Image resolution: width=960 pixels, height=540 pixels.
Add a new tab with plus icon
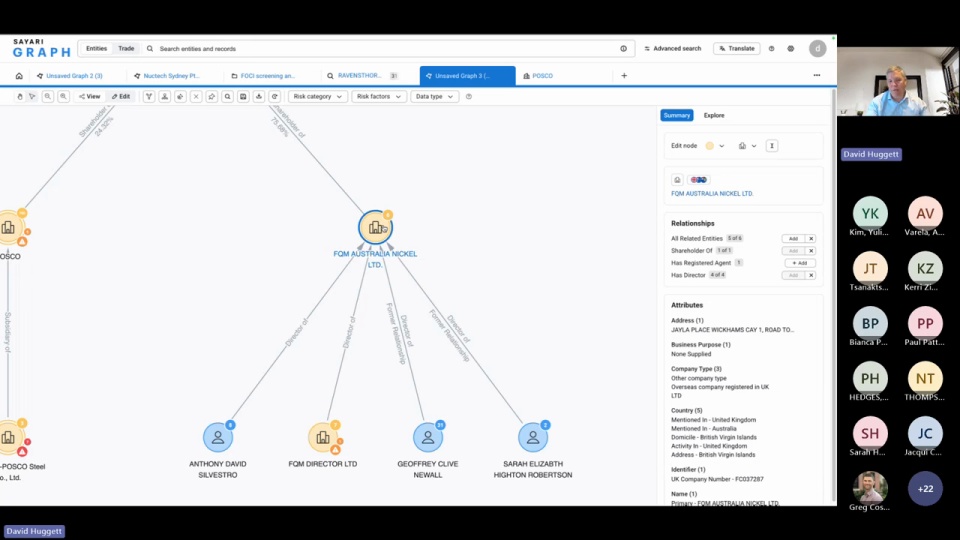(x=624, y=76)
